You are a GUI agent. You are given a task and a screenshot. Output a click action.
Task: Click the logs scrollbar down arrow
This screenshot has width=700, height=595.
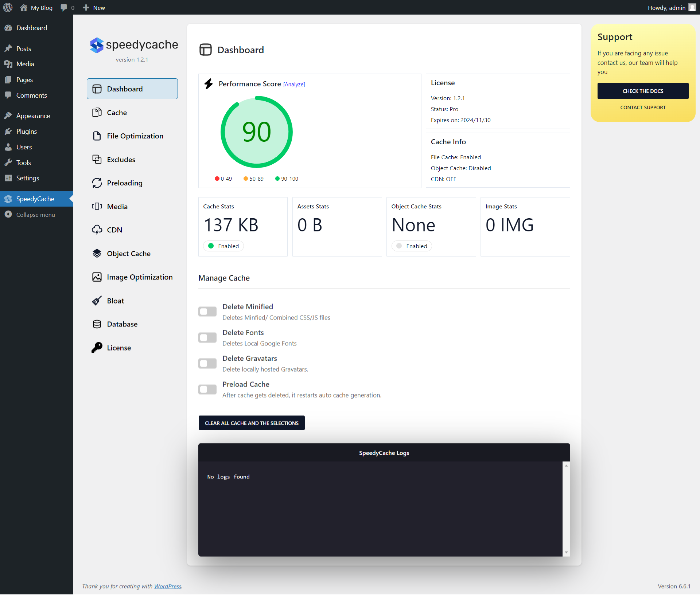pos(566,552)
